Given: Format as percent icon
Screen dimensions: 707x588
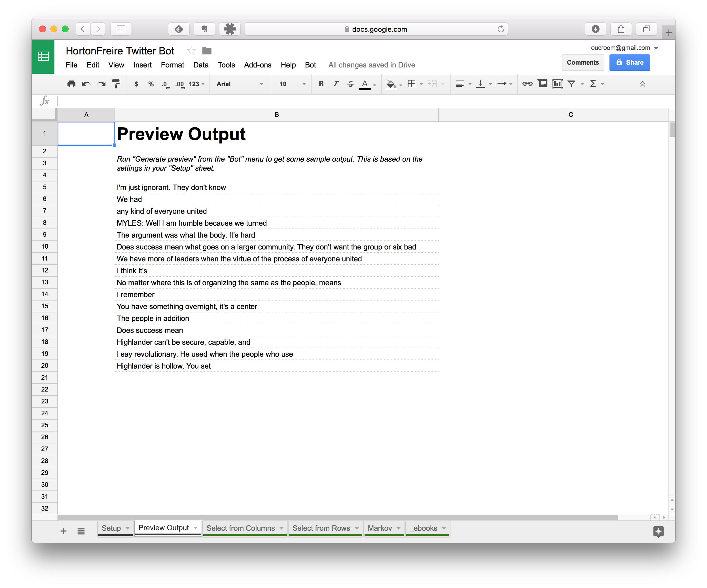Looking at the screenshot, I should tap(151, 84).
